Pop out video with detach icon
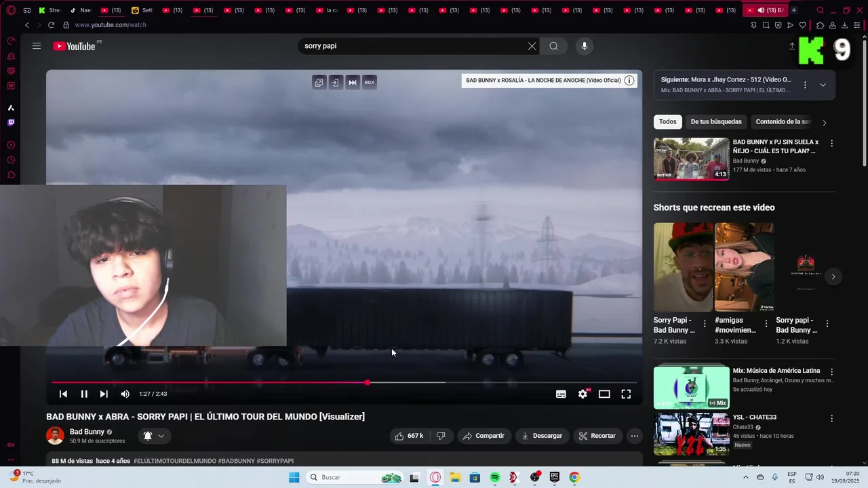This screenshot has height=488, width=868. pos(319,83)
